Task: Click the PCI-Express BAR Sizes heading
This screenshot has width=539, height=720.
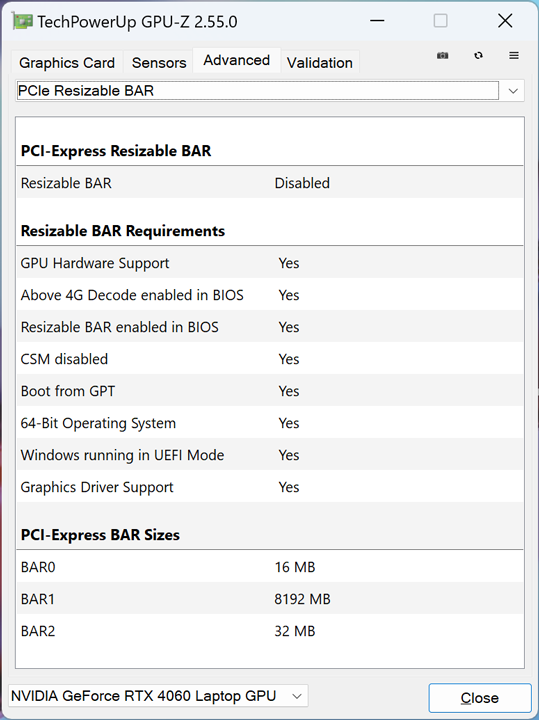Action: [x=100, y=535]
